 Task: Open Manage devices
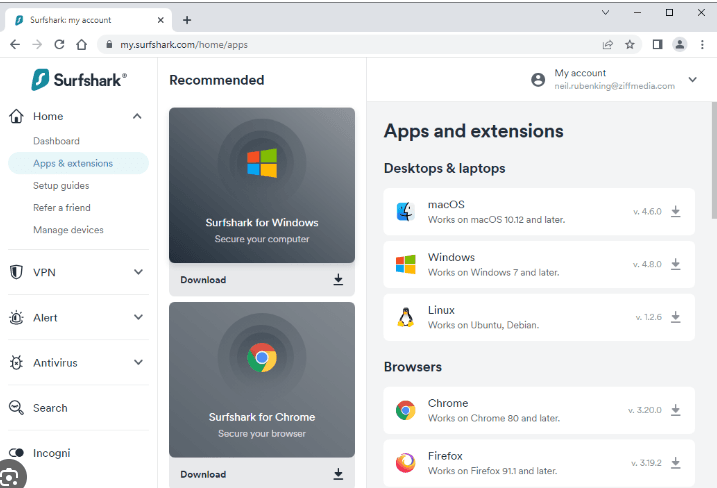[68, 230]
